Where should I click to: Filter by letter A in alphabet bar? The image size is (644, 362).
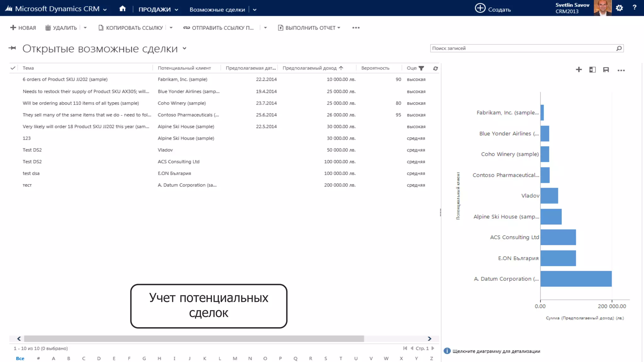(53, 358)
